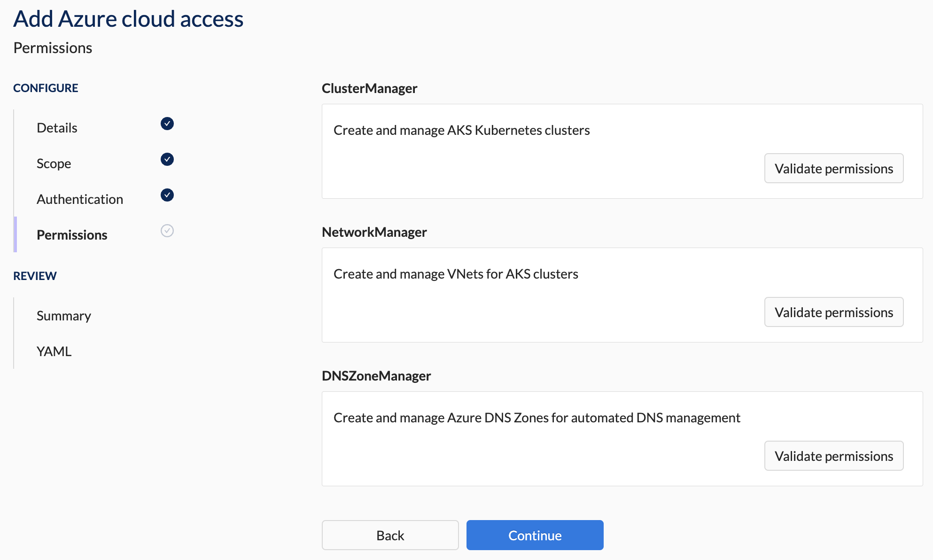Click the CONFIGURE section label
Screen dimensions: 933x560
coord(46,88)
